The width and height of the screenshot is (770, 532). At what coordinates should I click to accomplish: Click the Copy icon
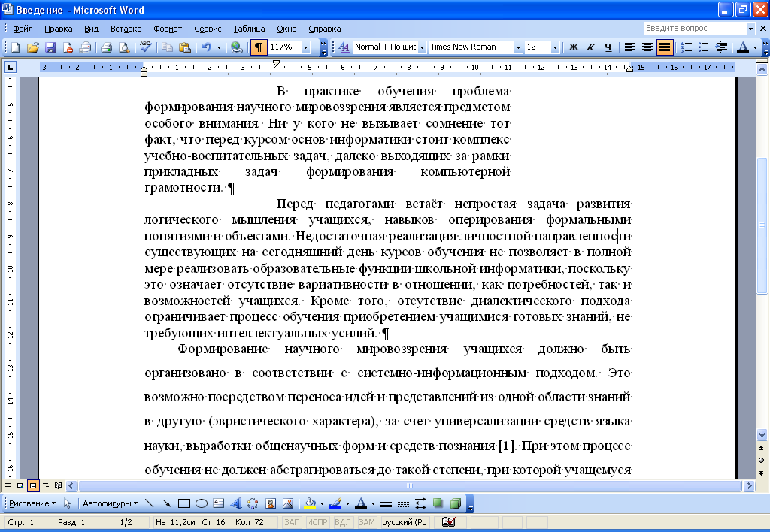[167, 47]
